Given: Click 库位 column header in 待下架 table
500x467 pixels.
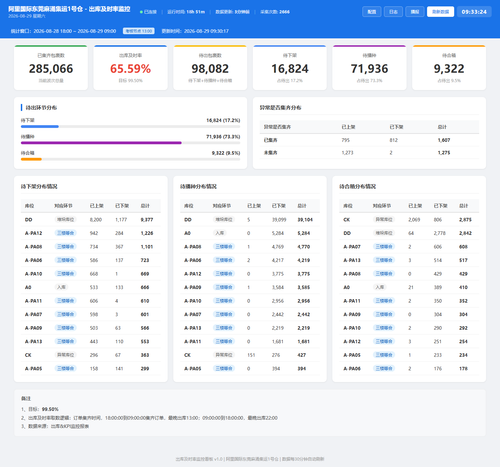Looking at the screenshot, I should pyautogui.click(x=29, y=206).
